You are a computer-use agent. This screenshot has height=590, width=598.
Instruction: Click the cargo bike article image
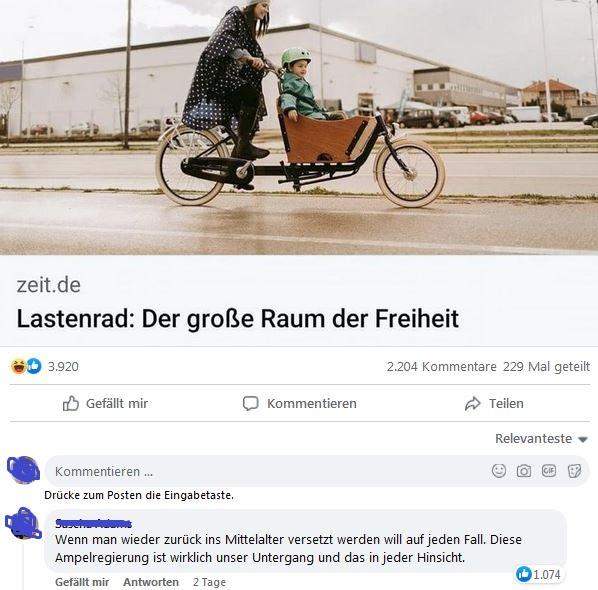click(x=299, y=127)
